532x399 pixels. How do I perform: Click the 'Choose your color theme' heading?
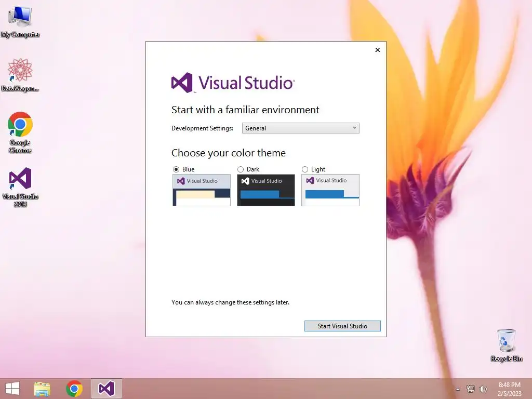point(229,153)
